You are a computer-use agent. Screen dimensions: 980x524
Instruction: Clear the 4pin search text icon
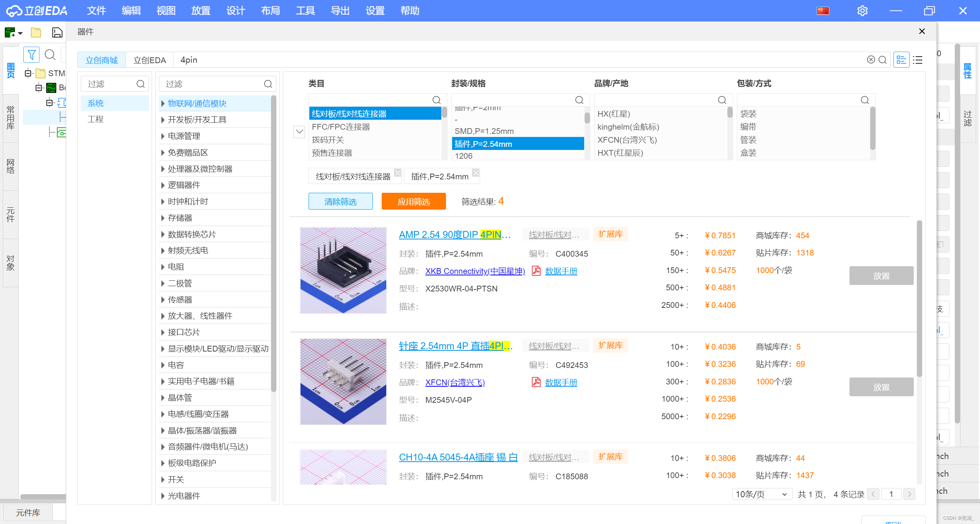(871, 60)
